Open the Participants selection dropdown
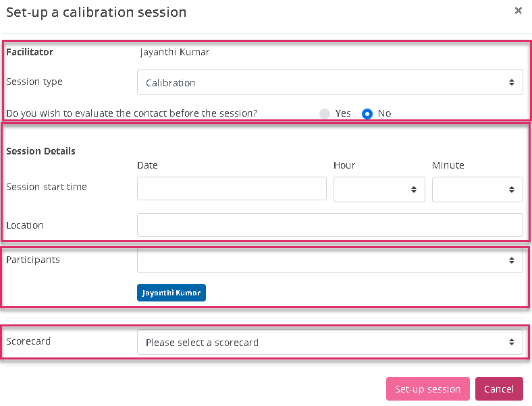 tap(329, 260)
